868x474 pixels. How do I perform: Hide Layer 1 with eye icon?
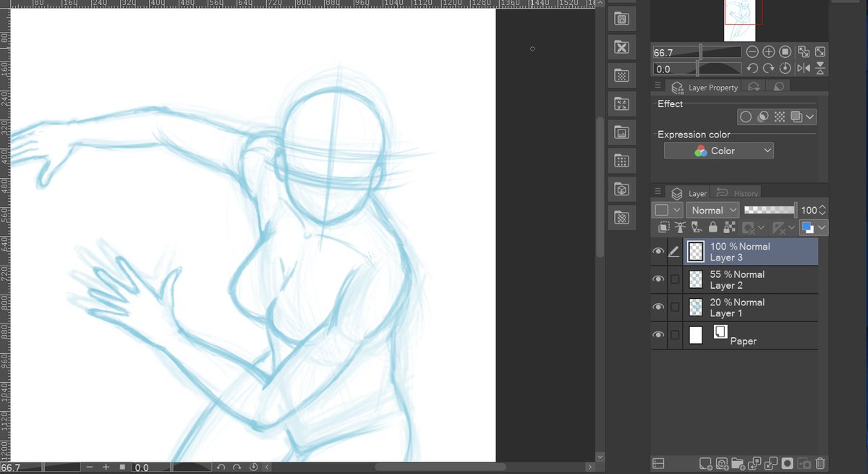pyautogui.click(x=658, y=307)
